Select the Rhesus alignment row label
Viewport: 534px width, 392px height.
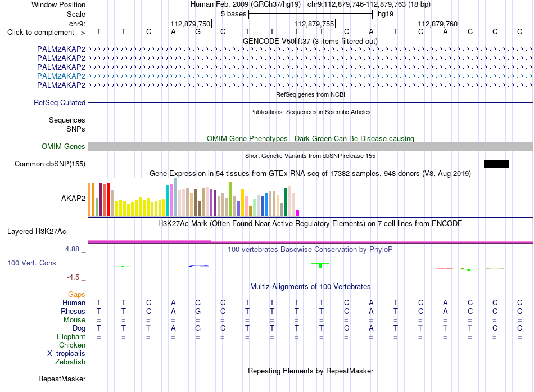coord(73,311)
